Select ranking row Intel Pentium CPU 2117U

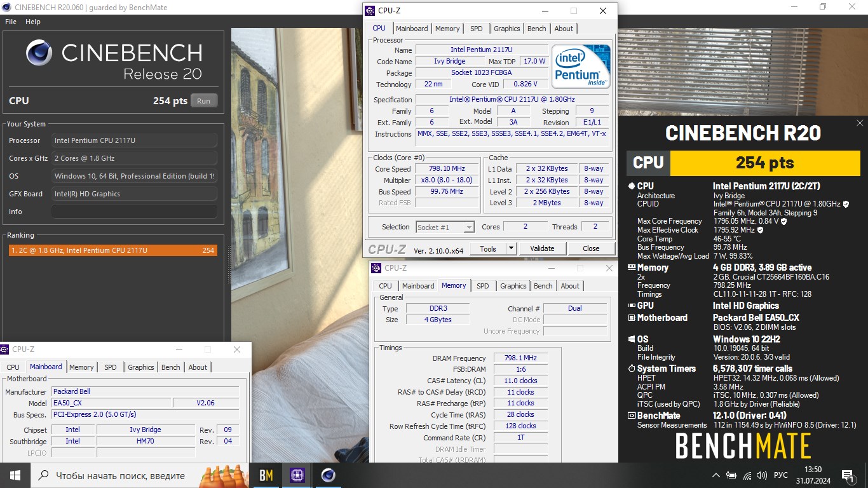coord(113,250)
